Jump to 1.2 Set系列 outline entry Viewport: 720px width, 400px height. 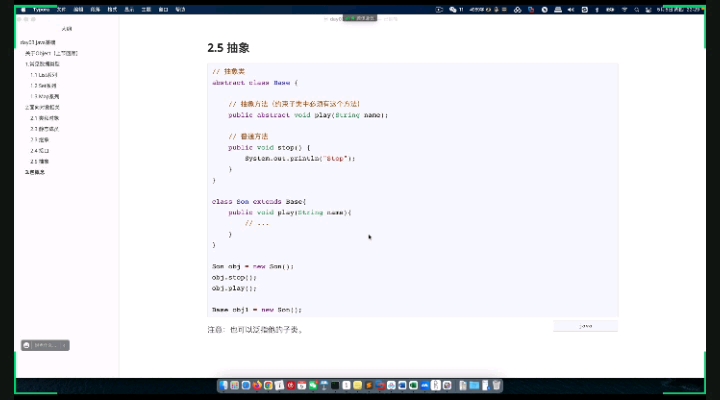pos(44,85)
